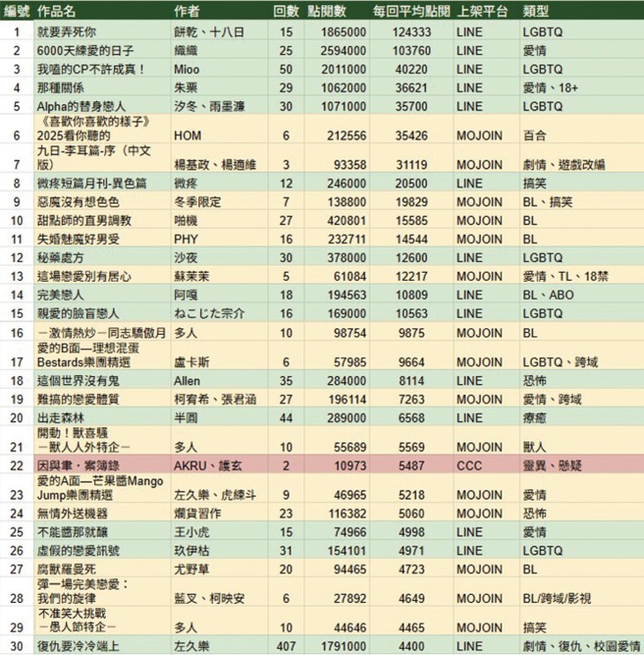The height and width of the screenshot is (655, 644).
Task: Click author cell 盧卡斯
Action: tap(191, 362)
